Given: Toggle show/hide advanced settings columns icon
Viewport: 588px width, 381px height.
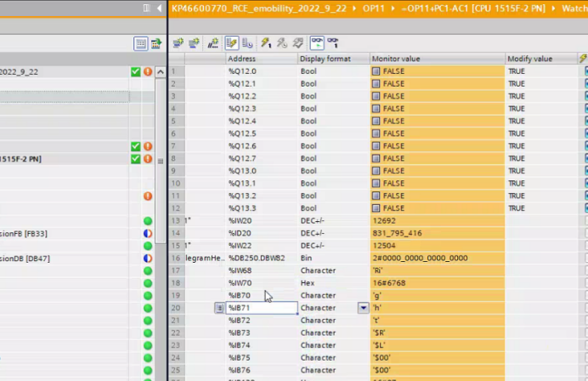Looking at the screenshot, I should [247, 43].
